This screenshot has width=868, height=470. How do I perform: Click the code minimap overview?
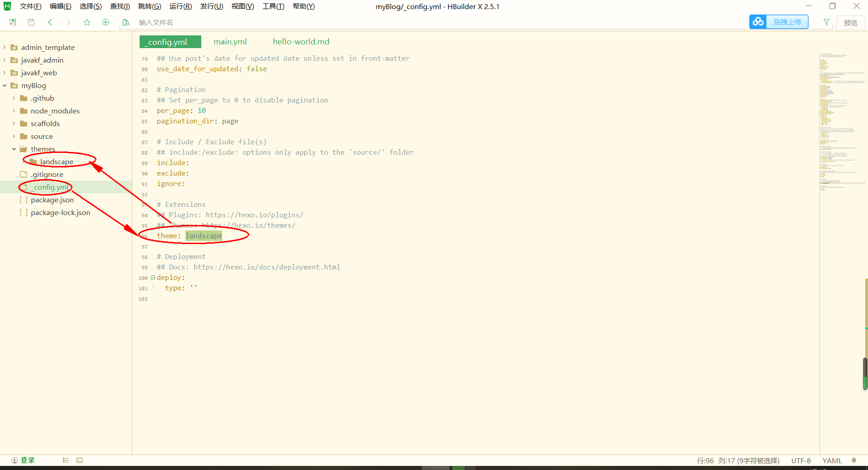point(842,122)
